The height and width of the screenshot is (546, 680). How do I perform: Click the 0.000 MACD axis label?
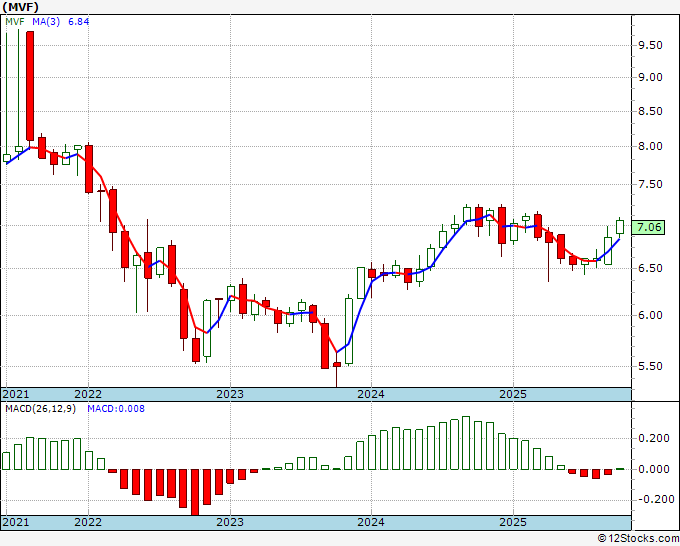[x=654, y=469]
